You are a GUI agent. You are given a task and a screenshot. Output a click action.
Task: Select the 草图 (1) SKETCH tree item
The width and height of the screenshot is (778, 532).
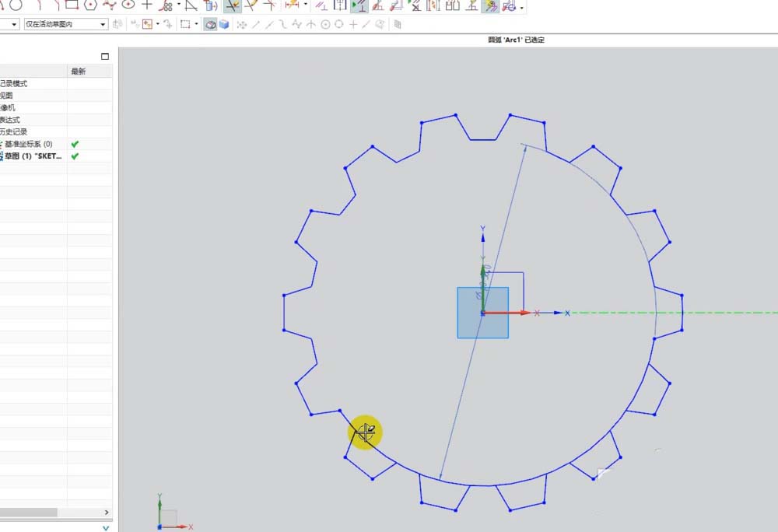point(35,156)
